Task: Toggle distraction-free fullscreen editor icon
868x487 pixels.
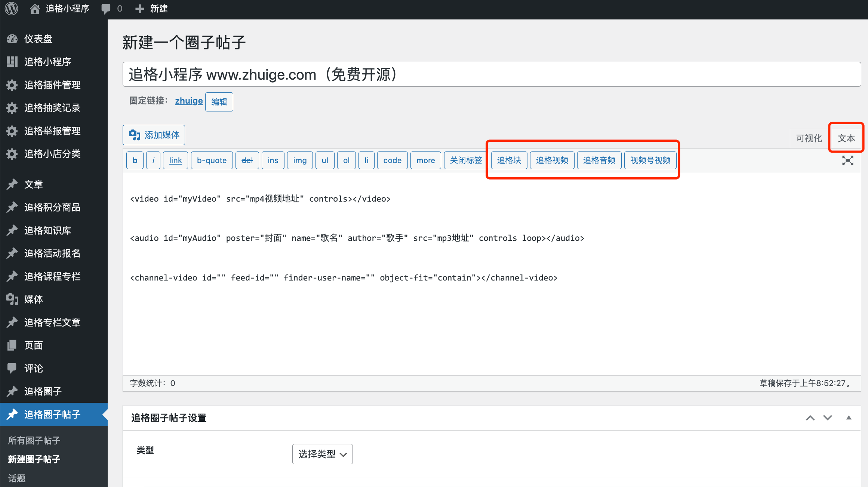Action: pos(847,160)
